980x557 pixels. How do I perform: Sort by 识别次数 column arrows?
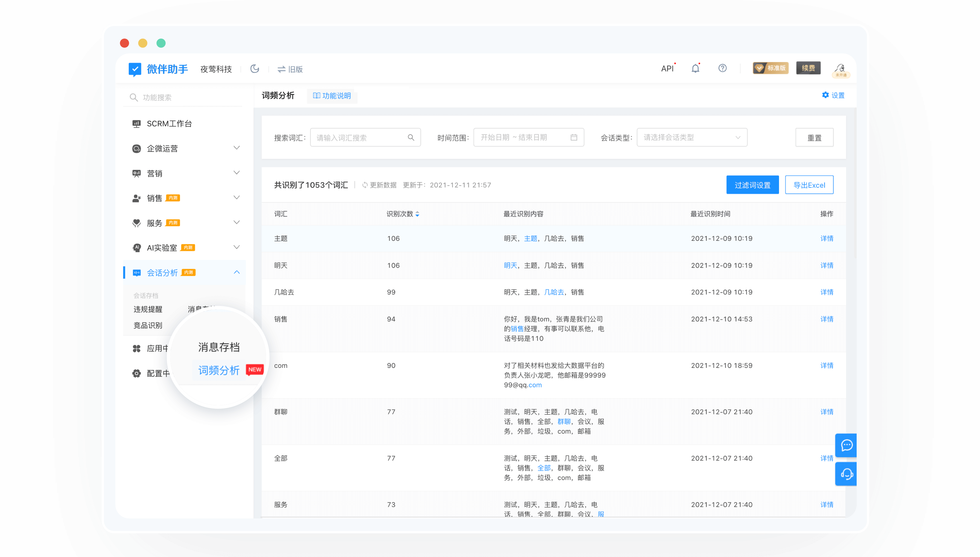click(x=417, y=214)
